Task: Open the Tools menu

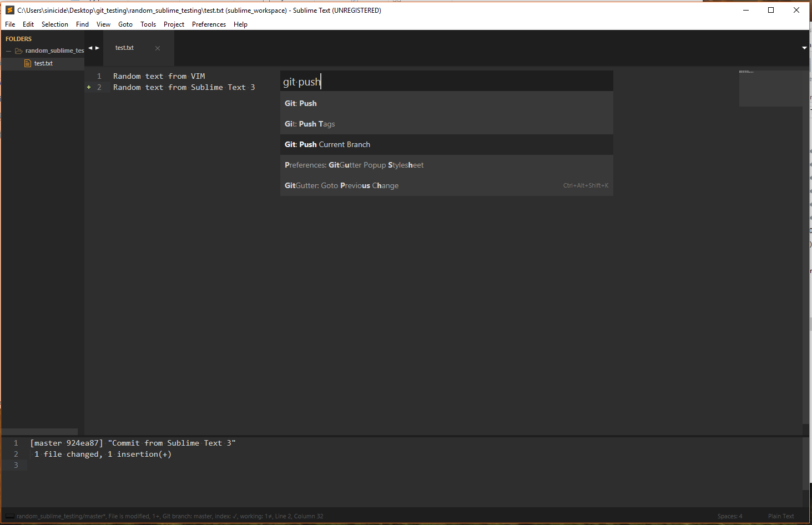Action: pyautogui.click(x=148, y=24)
